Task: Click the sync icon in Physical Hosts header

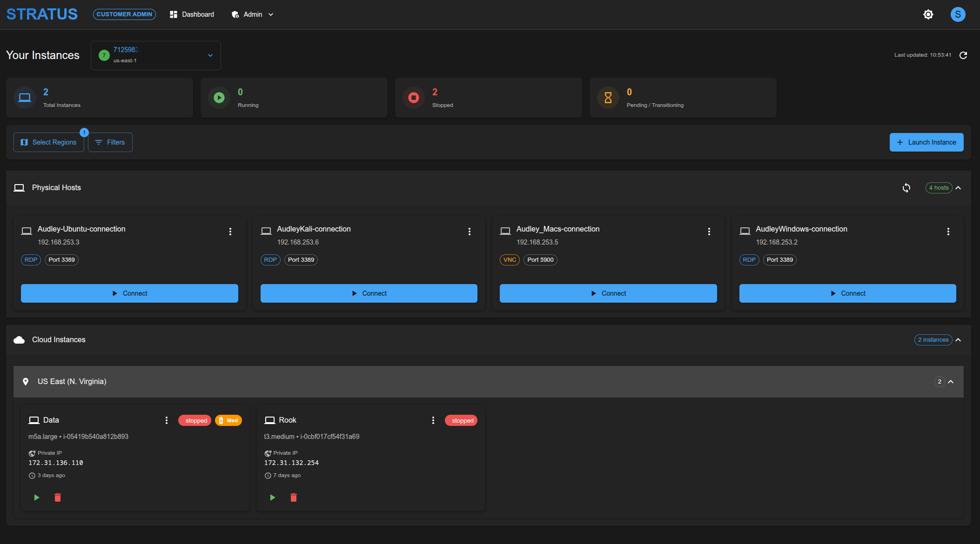Action: pyautogui.click(x=907, y=188)
